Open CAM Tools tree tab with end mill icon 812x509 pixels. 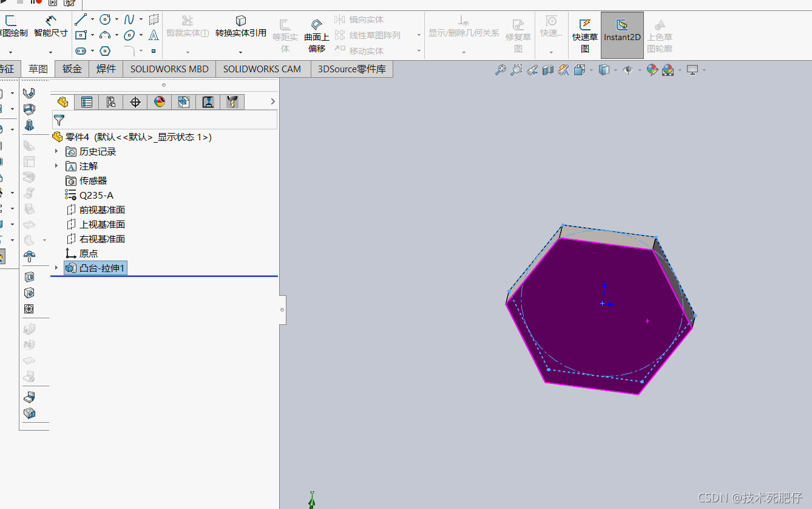(x=232, y=102)
